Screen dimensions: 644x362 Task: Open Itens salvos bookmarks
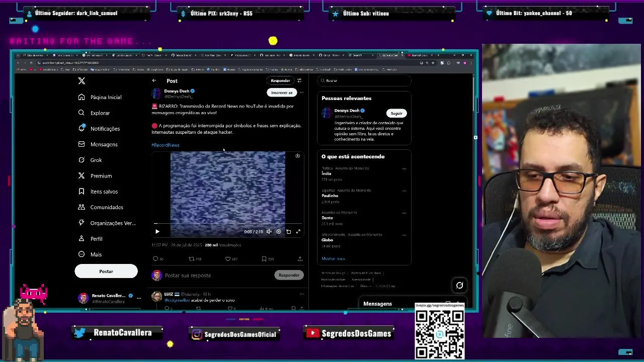pos(98,192)
